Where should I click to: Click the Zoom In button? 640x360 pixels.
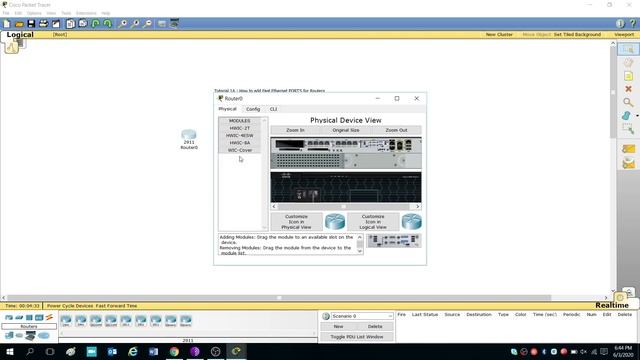(x=296, y=130)
